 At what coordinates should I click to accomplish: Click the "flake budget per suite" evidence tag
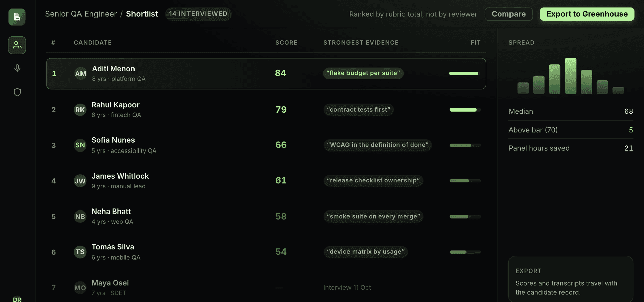pyautogui.click(x=363, y=73)
